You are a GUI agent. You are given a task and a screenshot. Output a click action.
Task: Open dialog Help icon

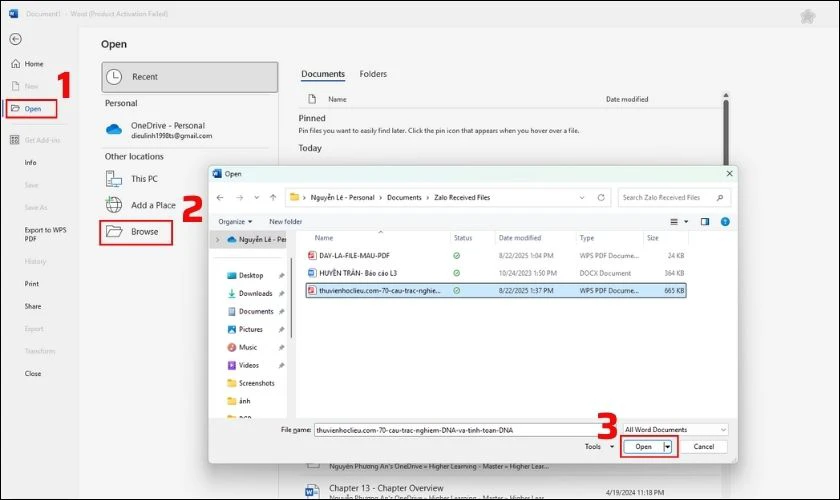tap(725, 221)
